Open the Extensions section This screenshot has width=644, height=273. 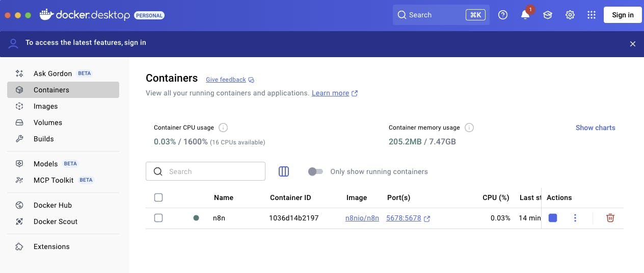tap(63, 246)
